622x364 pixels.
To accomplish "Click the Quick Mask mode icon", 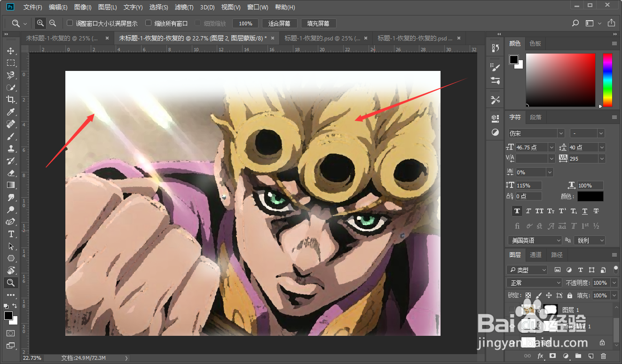I will point(10,333).
